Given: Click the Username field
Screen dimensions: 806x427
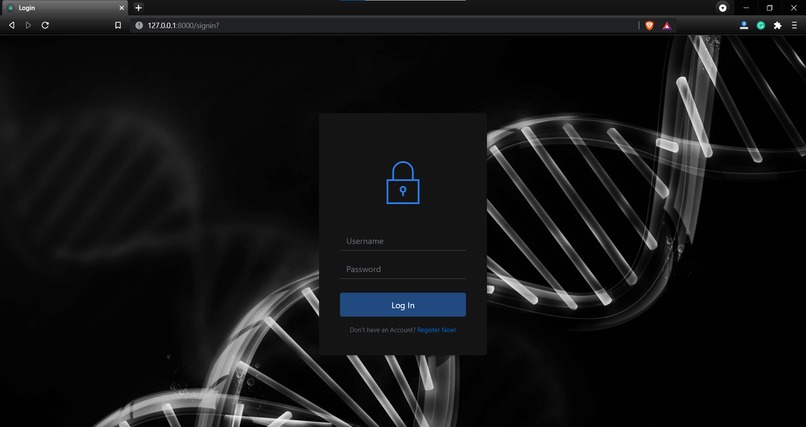Looking at the screenshot, I should [403, 241].
